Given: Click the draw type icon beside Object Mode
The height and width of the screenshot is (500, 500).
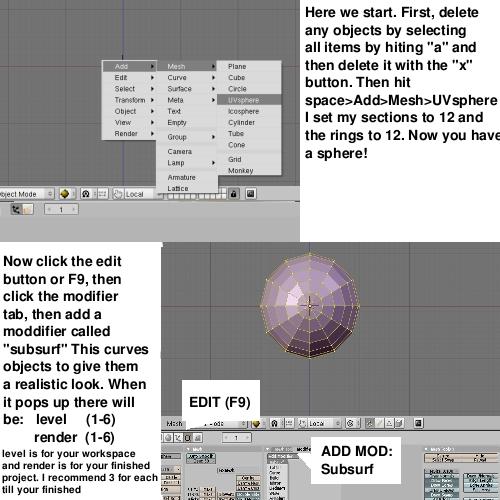Looking at the screenshot, I should click(65, 194).
